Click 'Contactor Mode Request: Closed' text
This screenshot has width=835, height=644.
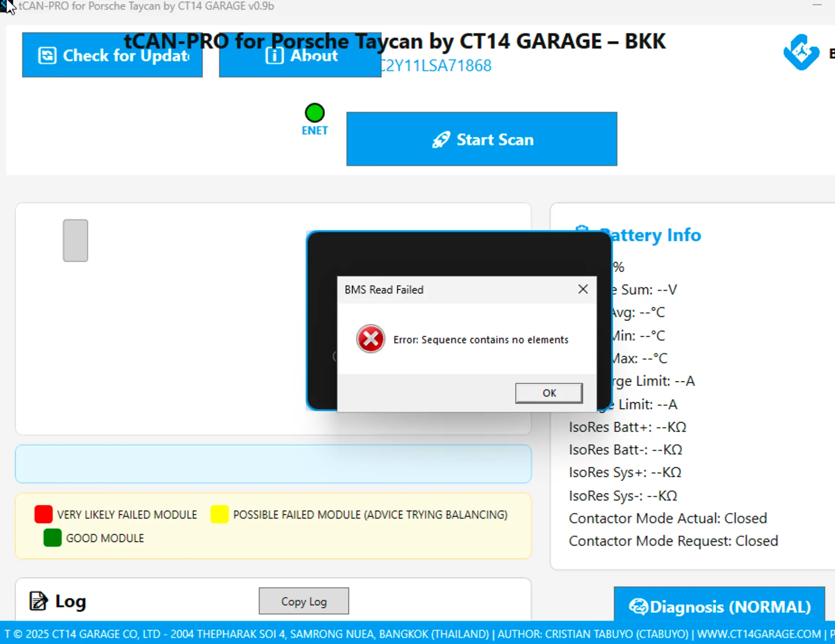(x=674, y=541)
